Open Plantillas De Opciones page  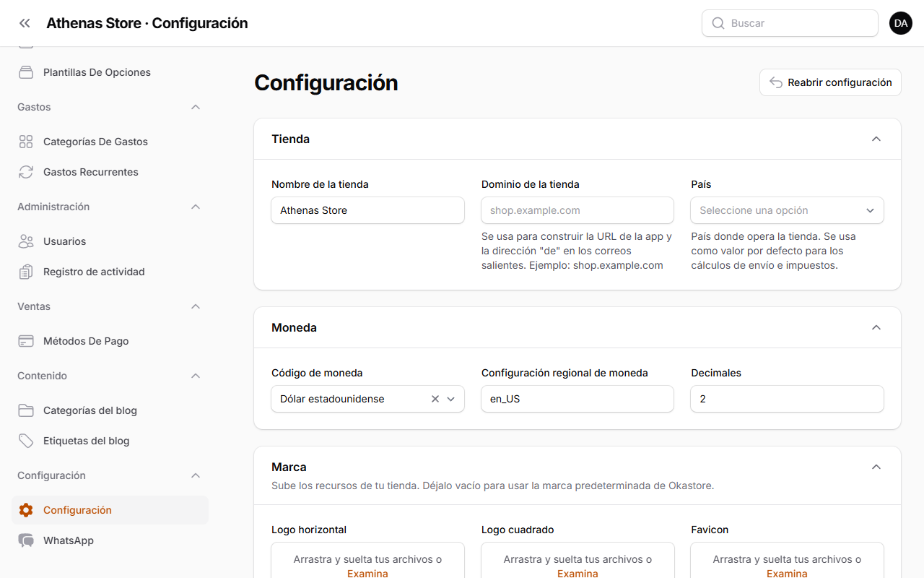coord(110,72)
